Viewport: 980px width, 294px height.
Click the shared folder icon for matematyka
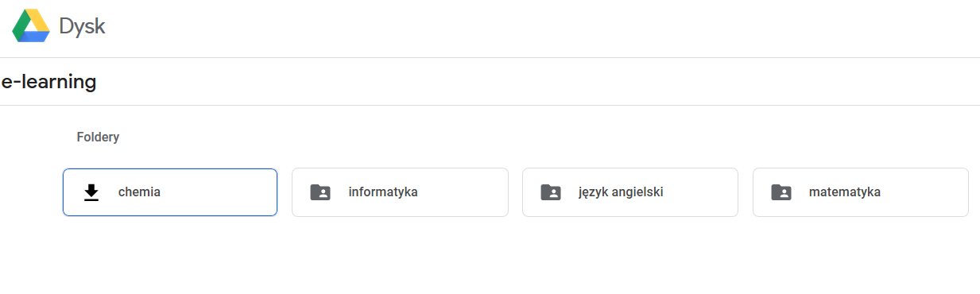[781, 192]
